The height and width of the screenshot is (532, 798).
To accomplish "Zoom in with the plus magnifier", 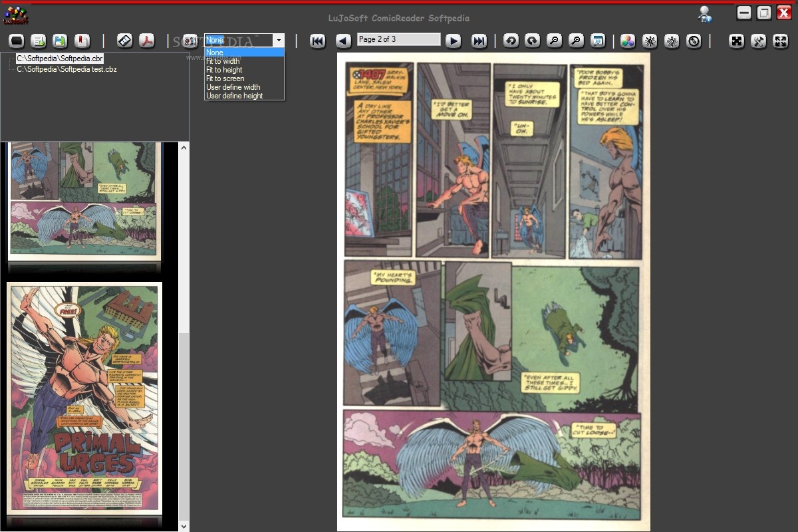I will coord(576,41).
